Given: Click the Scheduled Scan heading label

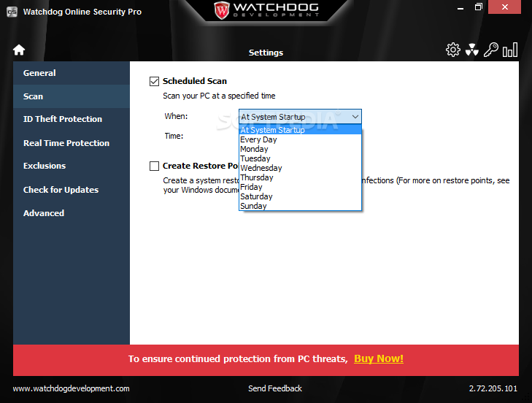Looking at the screenshot, I should 194,81.
